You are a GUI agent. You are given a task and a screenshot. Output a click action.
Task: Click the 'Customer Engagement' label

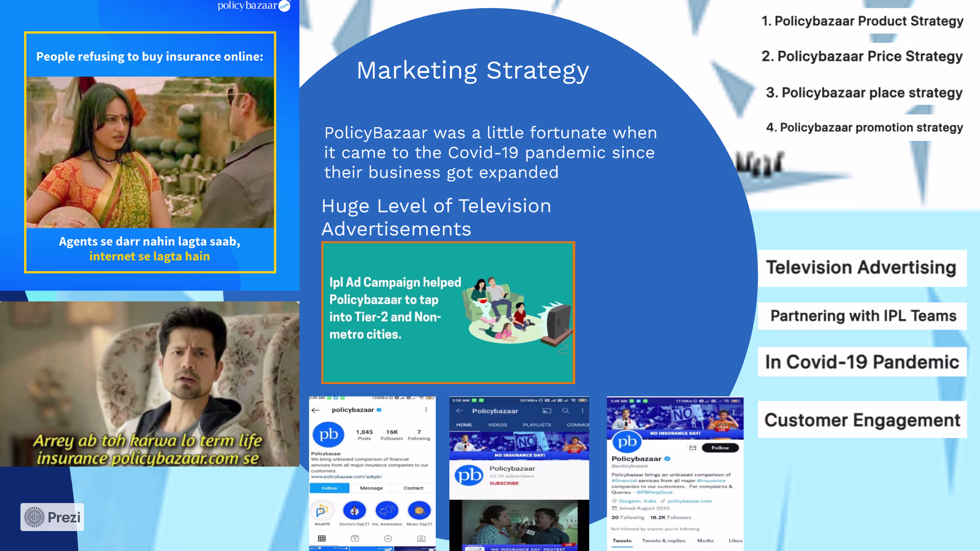coord(862,420)
